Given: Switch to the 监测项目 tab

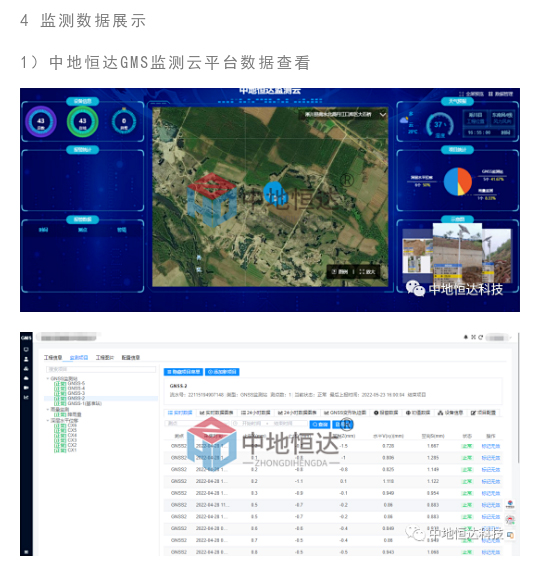Looking at the screenshot, I should 79,357.
